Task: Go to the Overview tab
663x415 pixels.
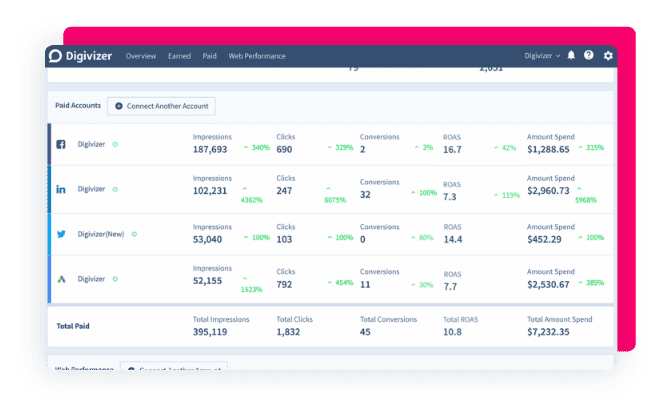Action: point(140,56)
